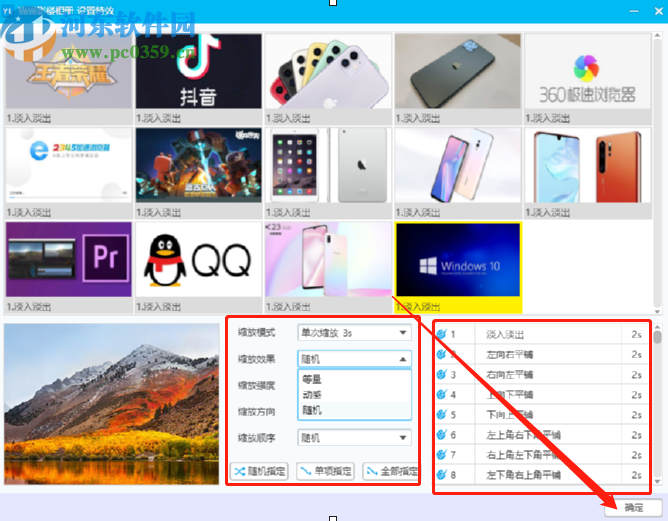Click the caption under the 360极速浏览器 thumbnail
The width and height of the screenshot is (668, 521).
coord(547,118)
